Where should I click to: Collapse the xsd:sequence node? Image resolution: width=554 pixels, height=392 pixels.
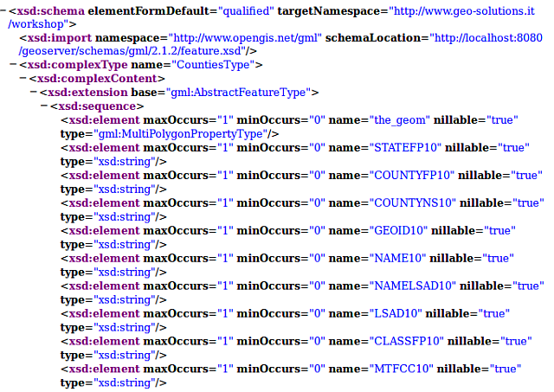[44, 106]
